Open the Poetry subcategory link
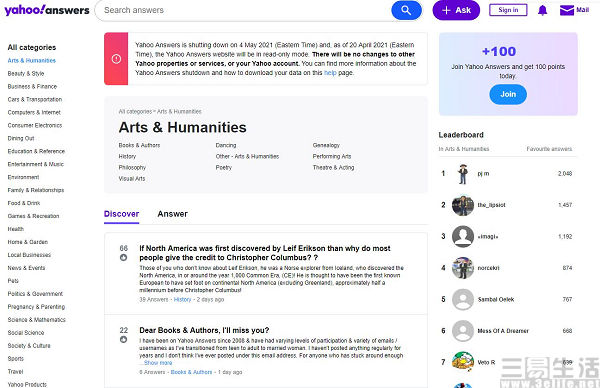600x388 pixels. [224, 168]
